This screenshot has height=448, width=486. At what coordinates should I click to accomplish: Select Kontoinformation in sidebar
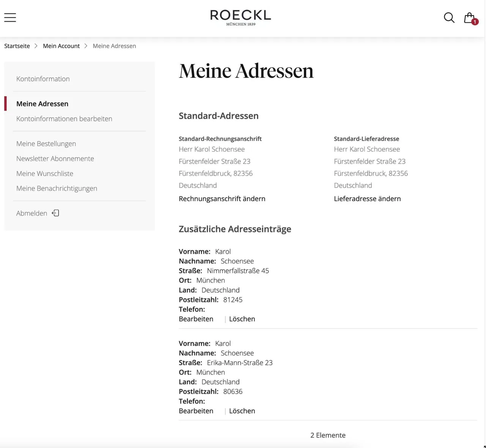pyautogui.click(x=43, y=79)
